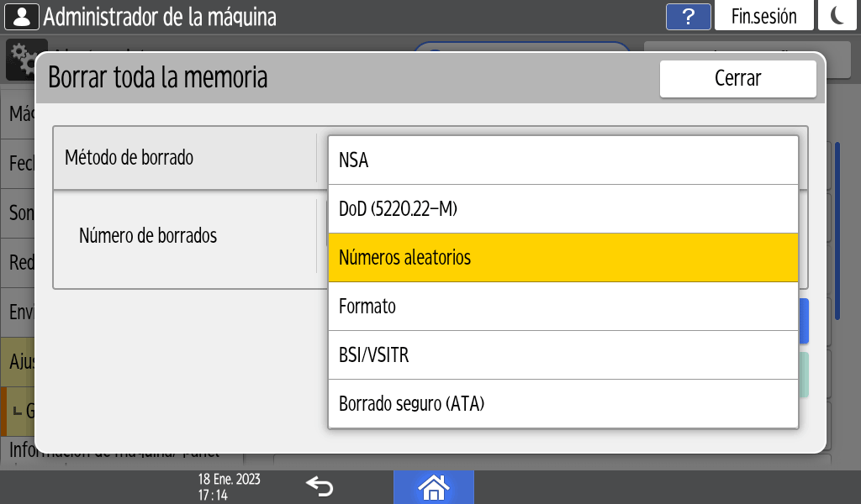Choose DoD (5220.22-M) from the list
Viewport: 861px width, 504px height.
pos(563,209)
